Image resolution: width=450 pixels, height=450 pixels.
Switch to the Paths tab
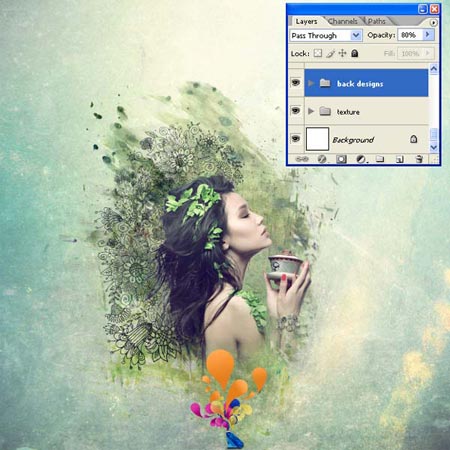tap(376, 21)
